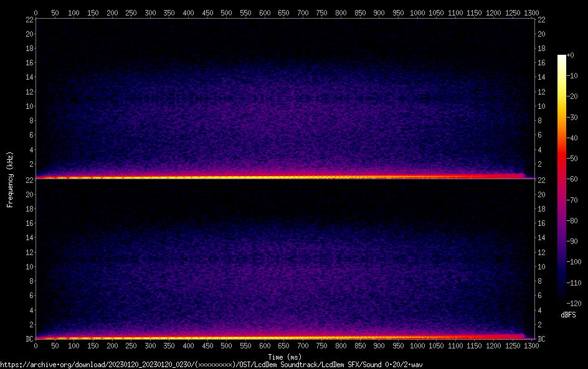Click 16 kHz on the upper channel's left axis
This screenshot has height=369, width=588.
(x=29, y=63)
